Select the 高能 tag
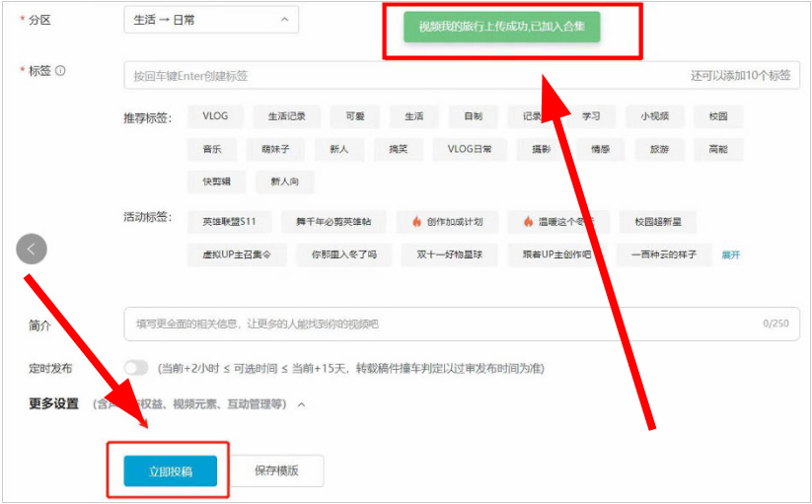Viewport: 812px width, 504px height. (x=718, y=149)
